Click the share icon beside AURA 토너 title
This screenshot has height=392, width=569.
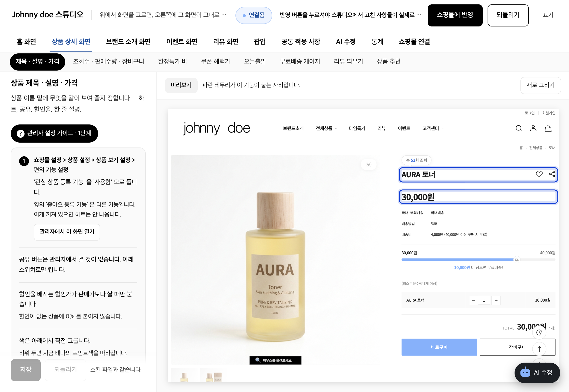point(552,174)
